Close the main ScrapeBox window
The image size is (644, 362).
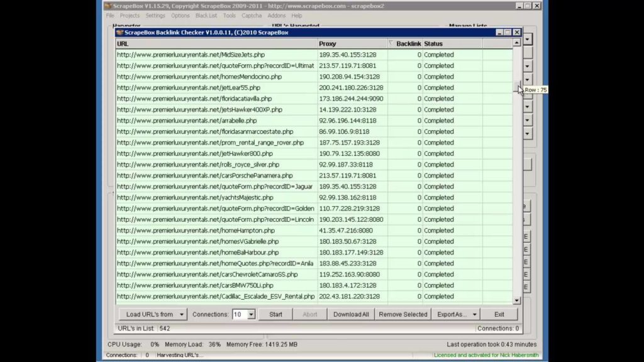537,6
